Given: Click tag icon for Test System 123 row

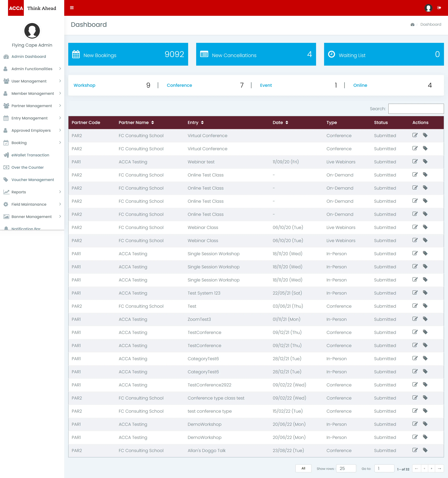Looking at the screenshot, I should (425, 293).
